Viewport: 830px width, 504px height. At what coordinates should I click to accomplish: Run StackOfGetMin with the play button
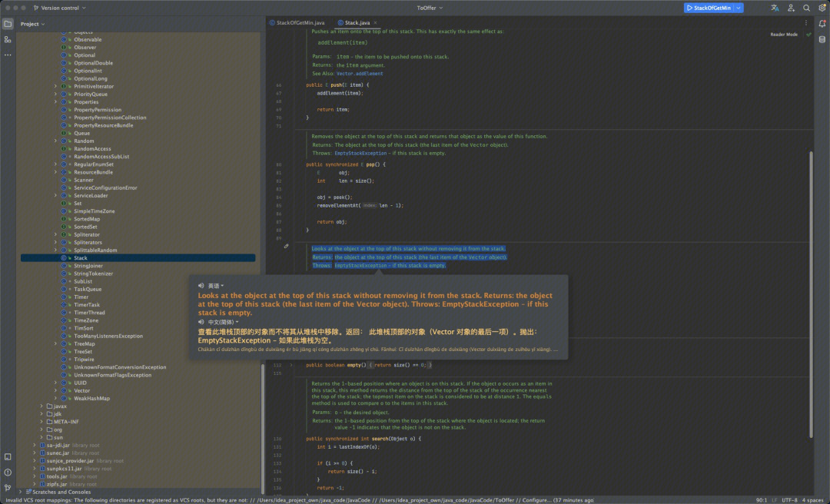coord(689,8)
